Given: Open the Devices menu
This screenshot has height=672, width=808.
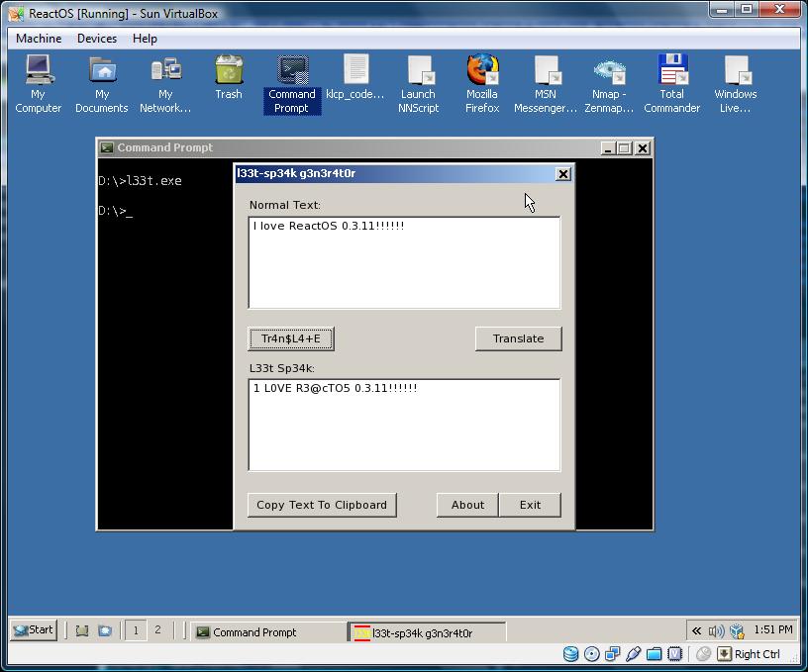Looking at the screenshot, I should tap(97, 39).
